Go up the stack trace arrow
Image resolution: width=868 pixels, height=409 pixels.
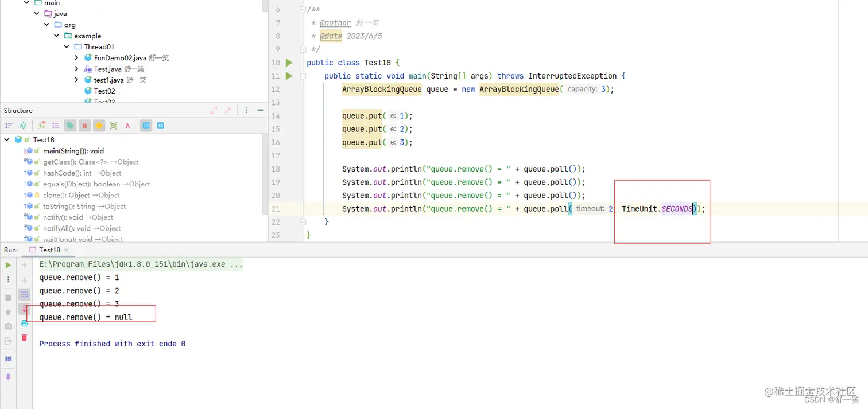pyautogui.click(x=24, y=265)
